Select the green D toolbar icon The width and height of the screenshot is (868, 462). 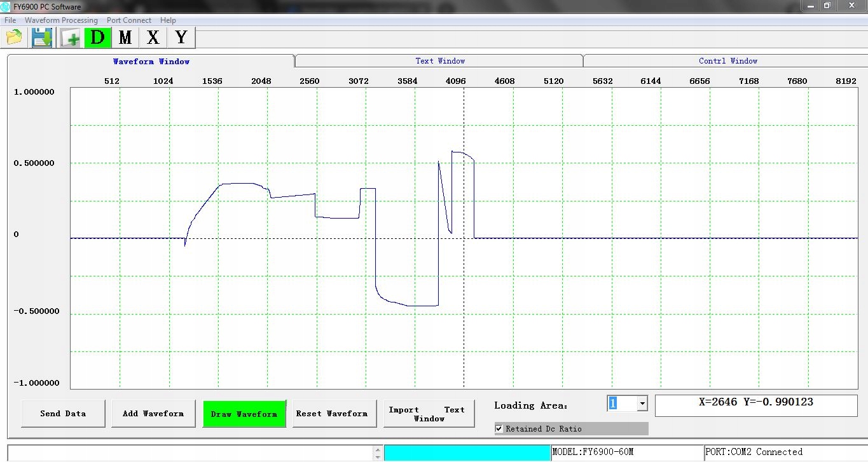coord(97,37)
